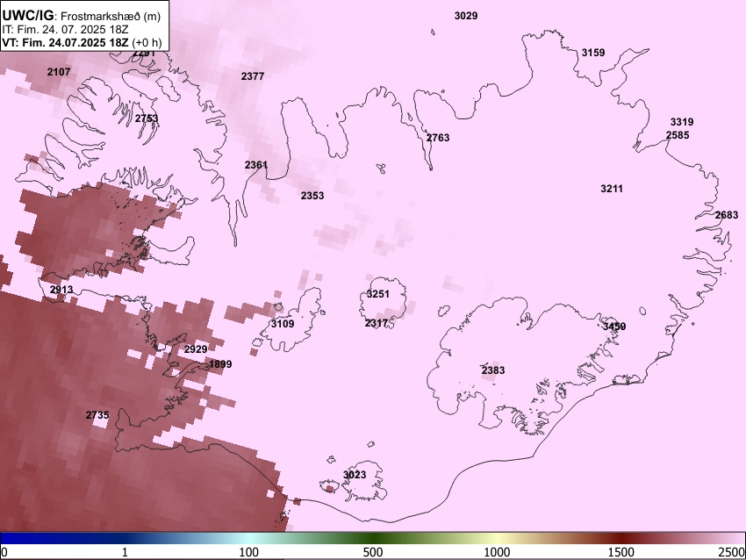The height and width of the screenshot is (560, 746).
Task: Click the 0 label on the color scale
Action: [x=4, y=552]
